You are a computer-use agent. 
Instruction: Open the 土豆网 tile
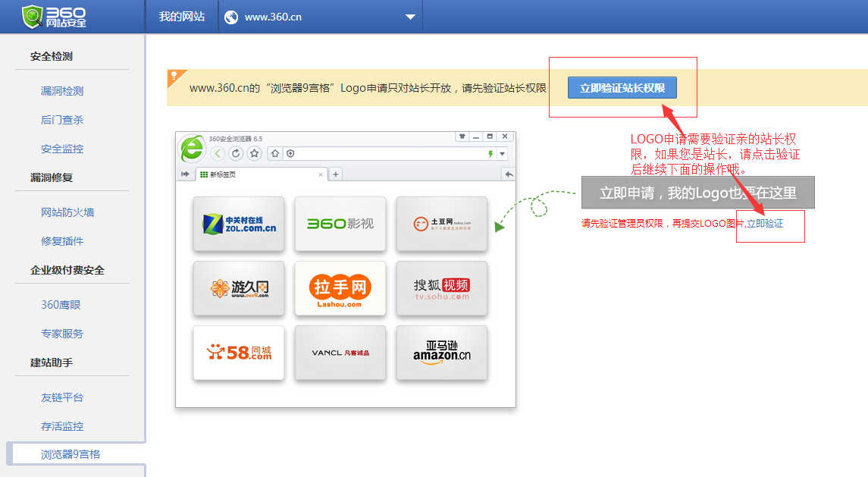[x=442, y=224]
